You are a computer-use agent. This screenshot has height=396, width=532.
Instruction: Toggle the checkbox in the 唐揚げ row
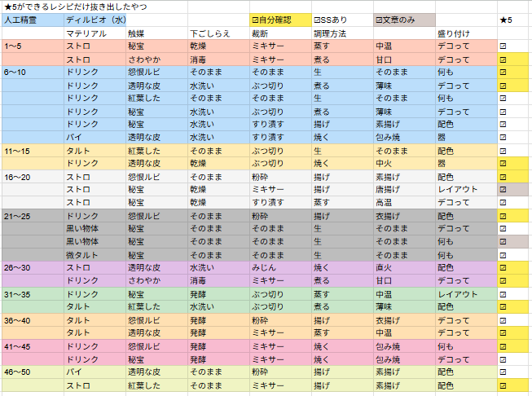[503, 189]
